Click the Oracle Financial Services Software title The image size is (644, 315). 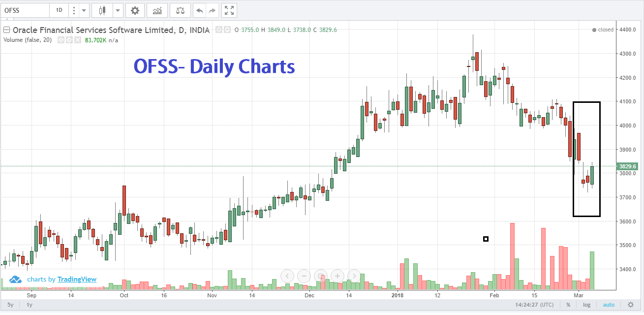[x=111, y=30]
